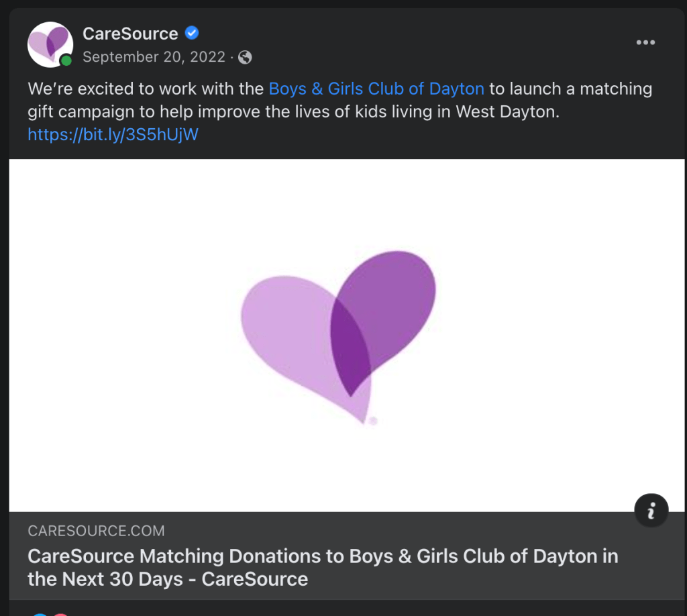The height and width of the screenshot is (616, 687).
Task: Click the September 20, 2022 timestamp
Action: (154, 57)
